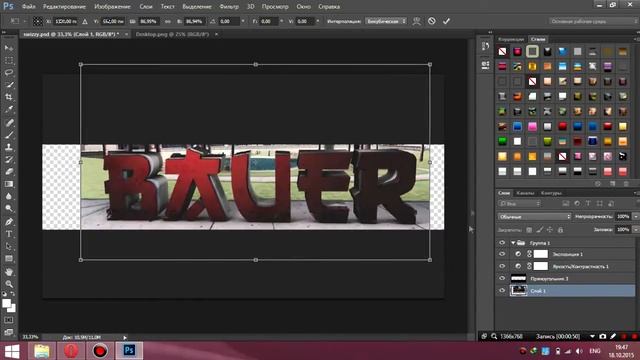Click the reference point locator grid
The height and width of the screenshot is (360, 640).
38,21
